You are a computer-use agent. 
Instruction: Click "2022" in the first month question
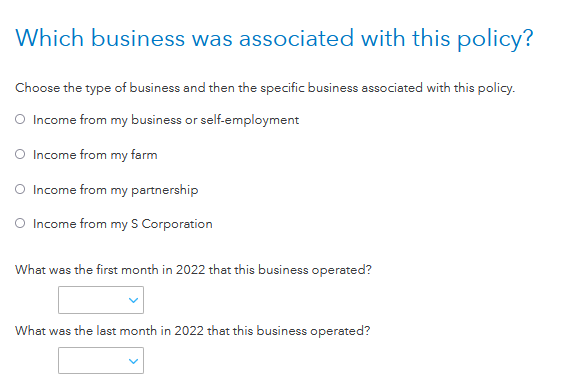pos(190,270)
